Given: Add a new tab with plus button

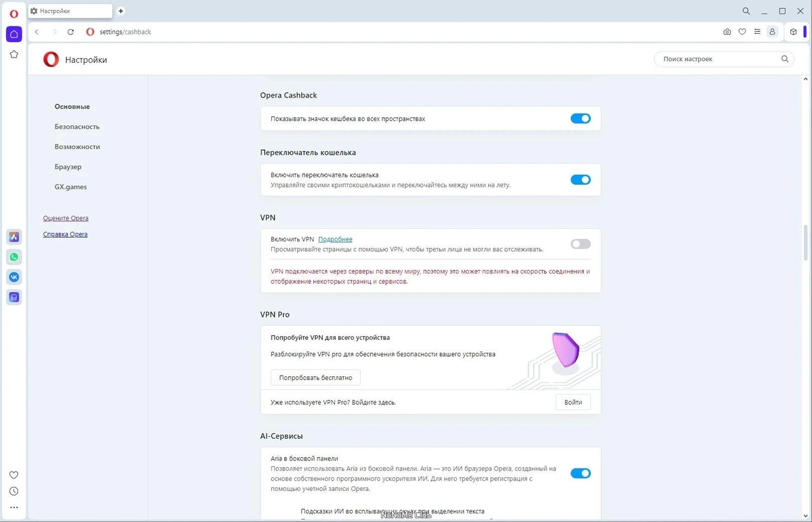Looking at the screenshot, I should click(x=120, y=11).
